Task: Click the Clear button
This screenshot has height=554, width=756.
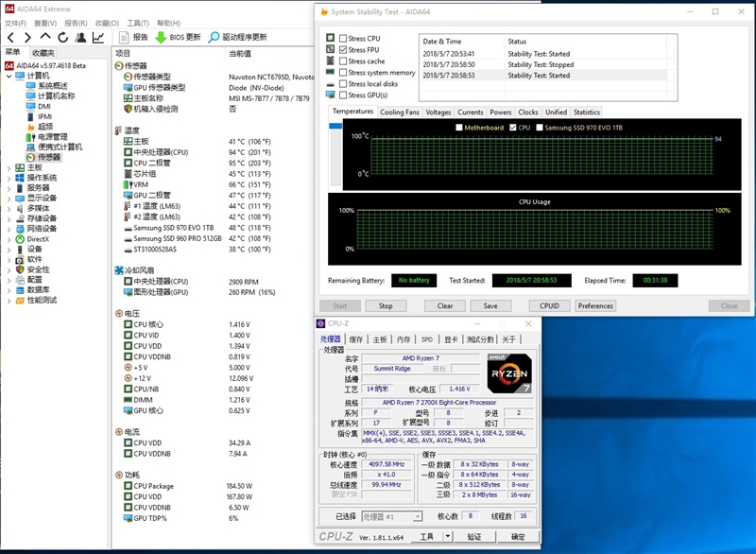Action: [445, 305]
